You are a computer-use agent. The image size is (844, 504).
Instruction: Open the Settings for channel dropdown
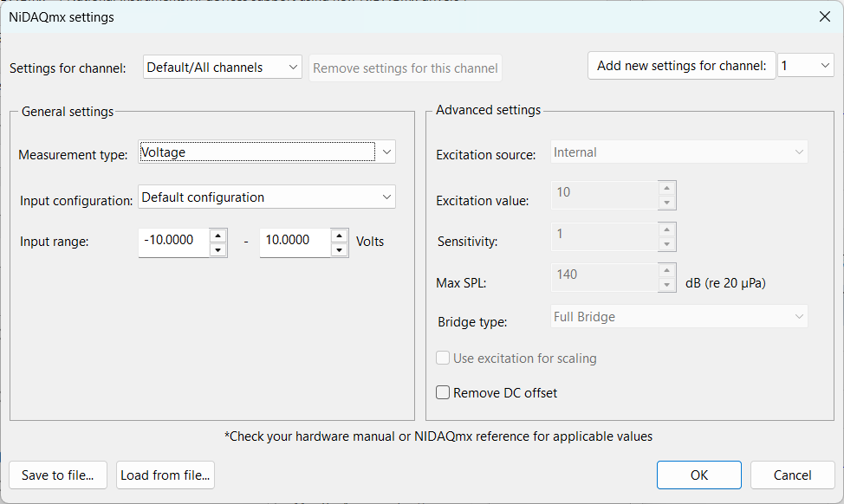point(222,68)
